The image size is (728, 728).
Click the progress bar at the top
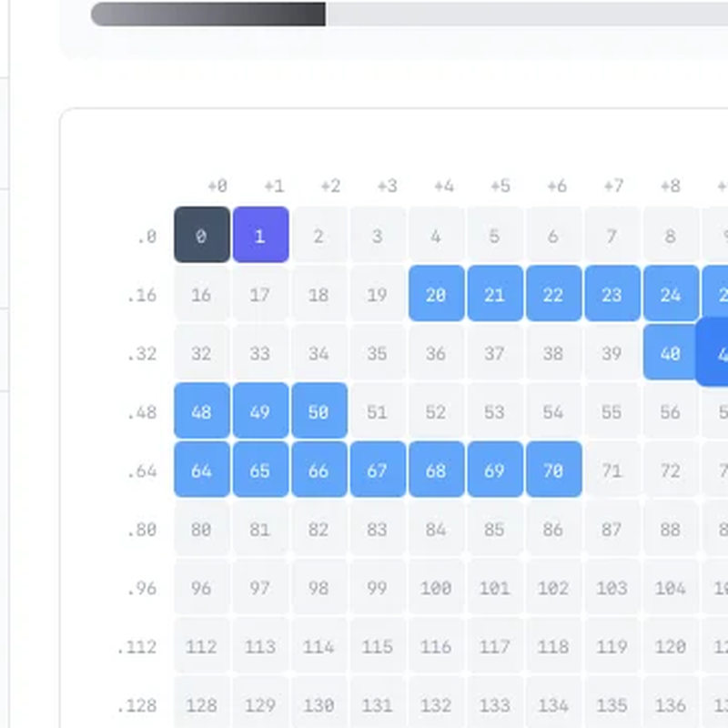[x=409, y=14]
